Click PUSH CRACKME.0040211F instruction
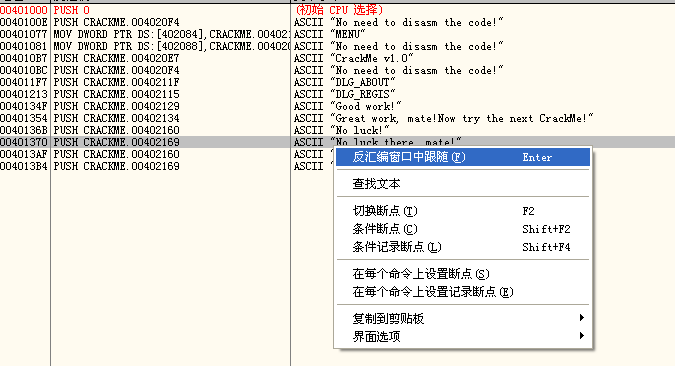 tap(116, 82)
